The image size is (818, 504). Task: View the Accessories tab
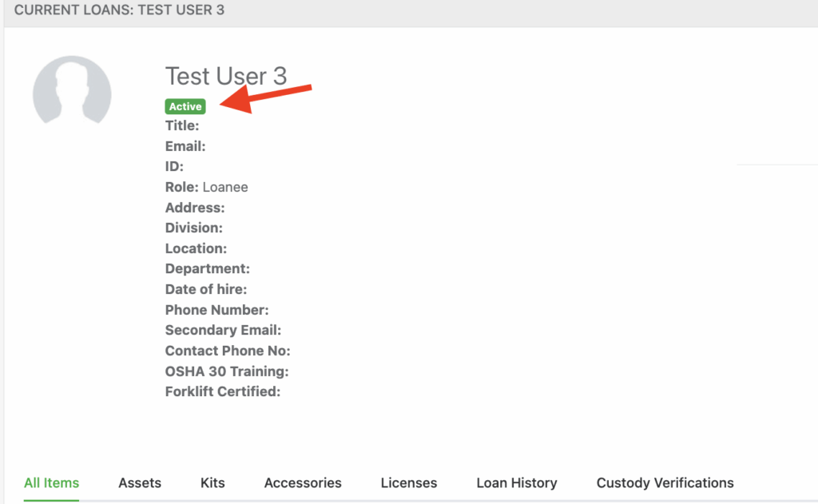pyautogui.click(x=303, y=482)
